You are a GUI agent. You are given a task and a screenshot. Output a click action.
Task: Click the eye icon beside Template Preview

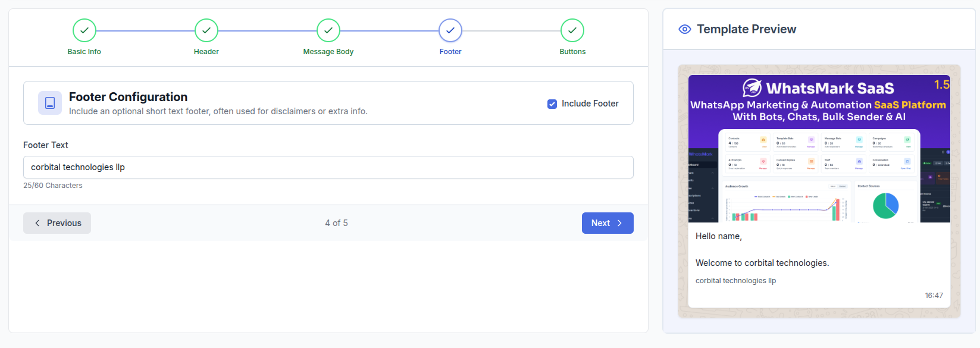point(685,29)
